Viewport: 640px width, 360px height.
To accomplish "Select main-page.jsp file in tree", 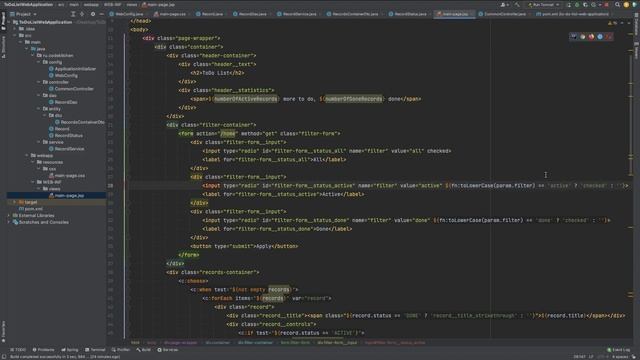I will coord(66,196).
